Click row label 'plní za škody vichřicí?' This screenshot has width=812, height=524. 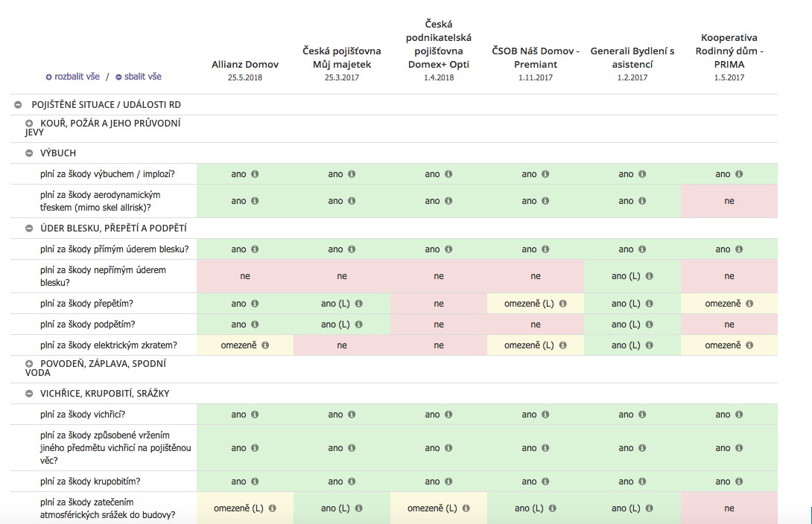83,415
